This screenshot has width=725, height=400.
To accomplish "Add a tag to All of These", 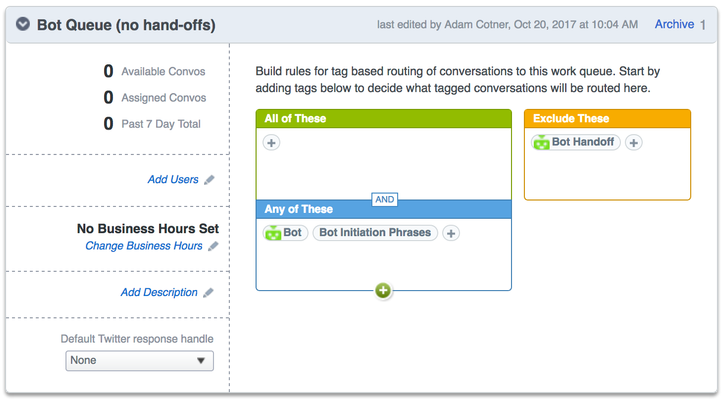I will [271, 142].
